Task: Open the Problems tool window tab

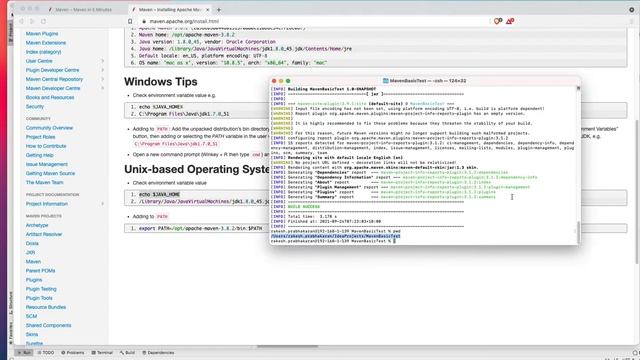Action: click(x=73, y=352)
